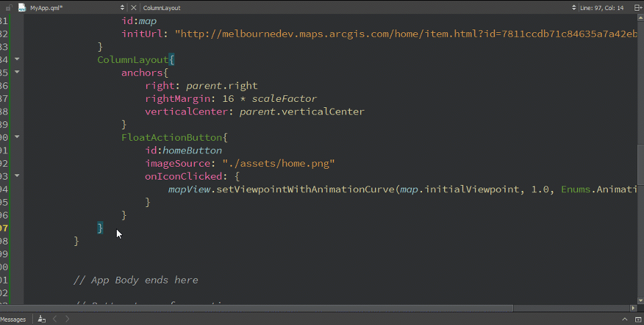This screenshot has height=325, width=644.
Task: Collapse the ColumnLayout code block
Action: coord(17,59)
